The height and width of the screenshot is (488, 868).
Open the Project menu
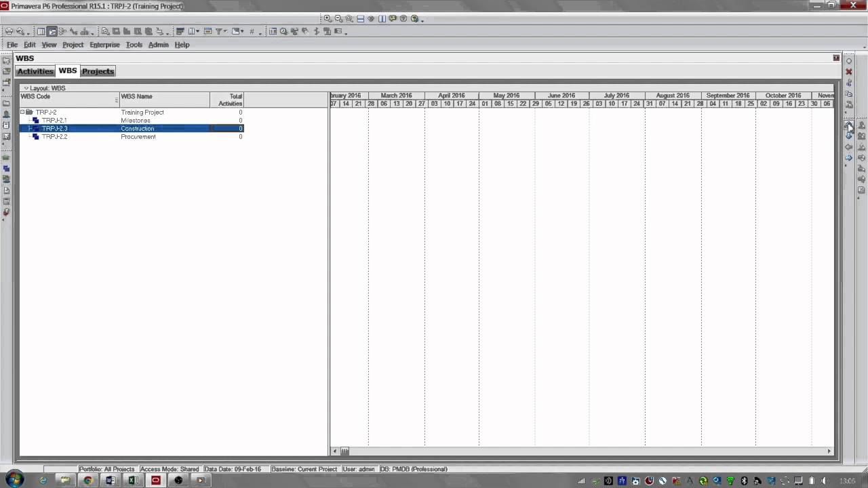pos(73,45)
